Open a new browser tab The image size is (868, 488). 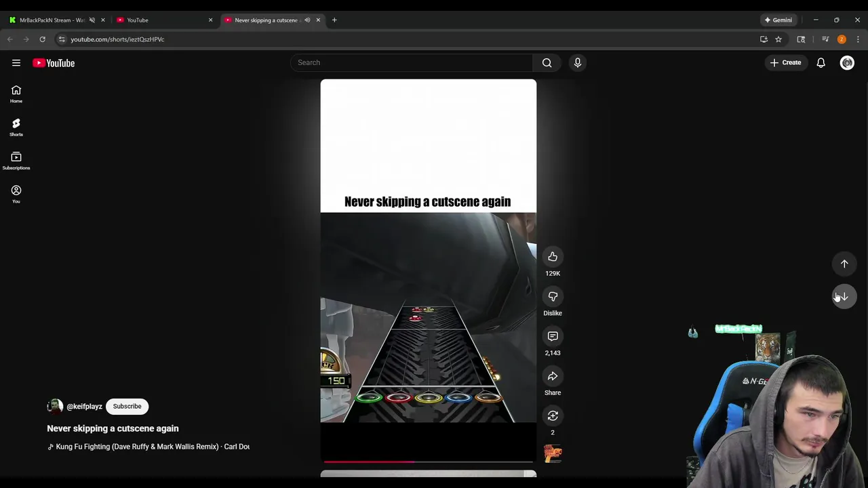pyautogui.click(x=334, y=20)
